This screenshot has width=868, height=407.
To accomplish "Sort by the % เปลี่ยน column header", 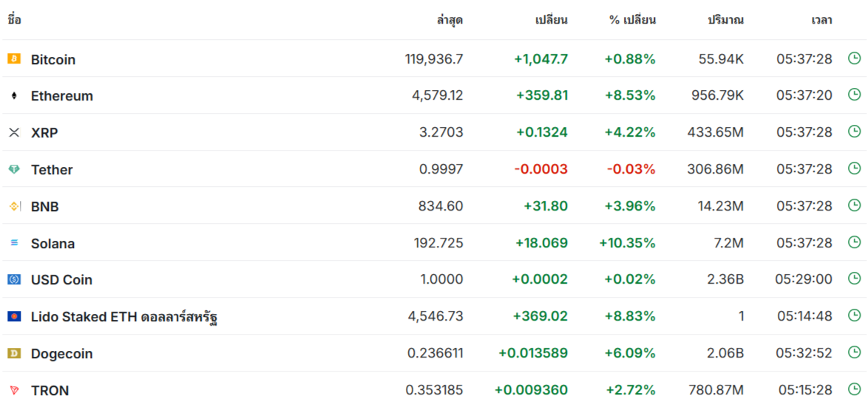I will pos(632,21).
